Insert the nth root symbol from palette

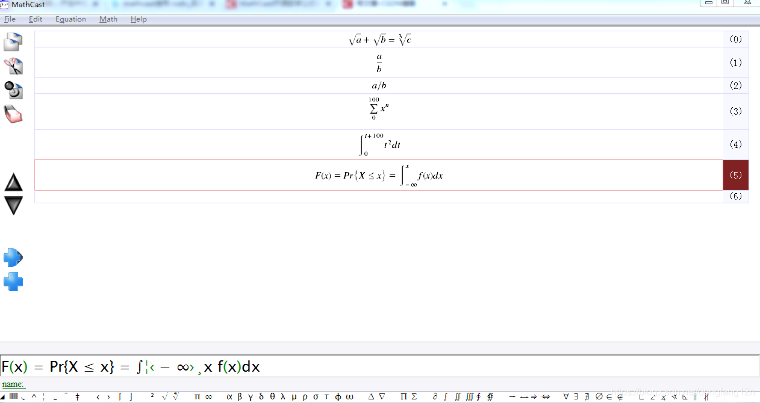coord(176,396)
